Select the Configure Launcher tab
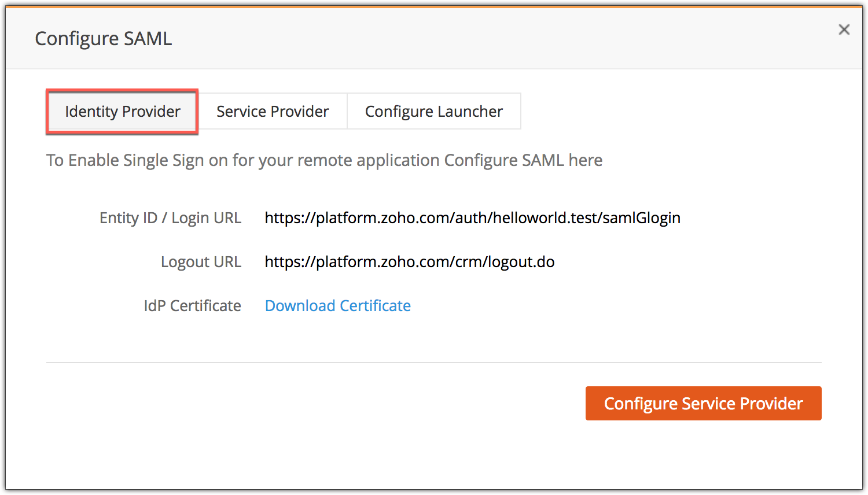The image size is (868, 495). pyautogui.click(x=433, y=112)
